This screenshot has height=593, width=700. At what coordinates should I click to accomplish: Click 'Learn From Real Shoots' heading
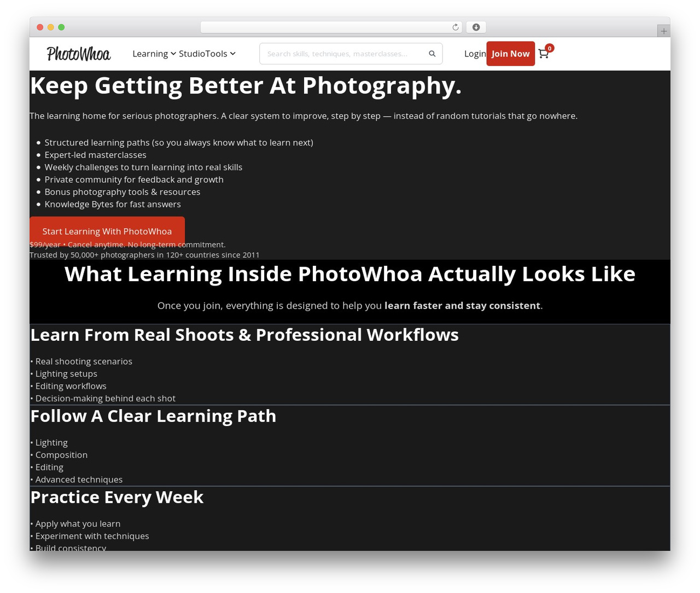click(x=244, y=335)
